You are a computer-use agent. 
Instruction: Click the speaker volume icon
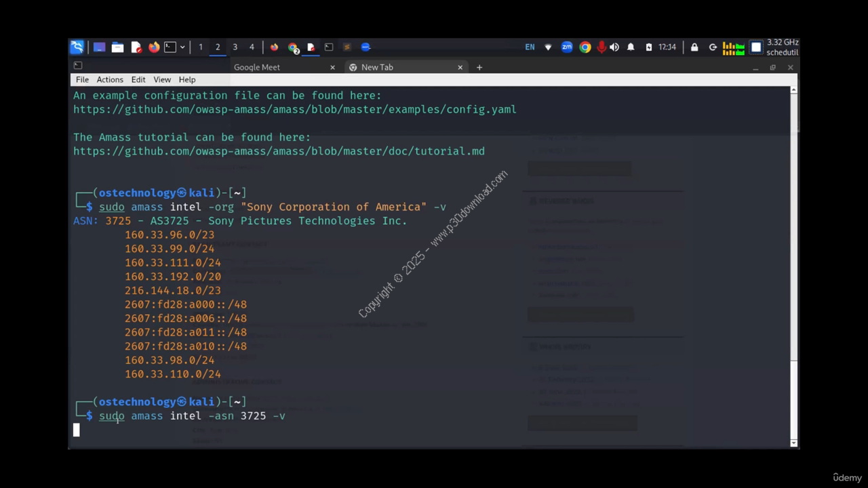(614, 47)
